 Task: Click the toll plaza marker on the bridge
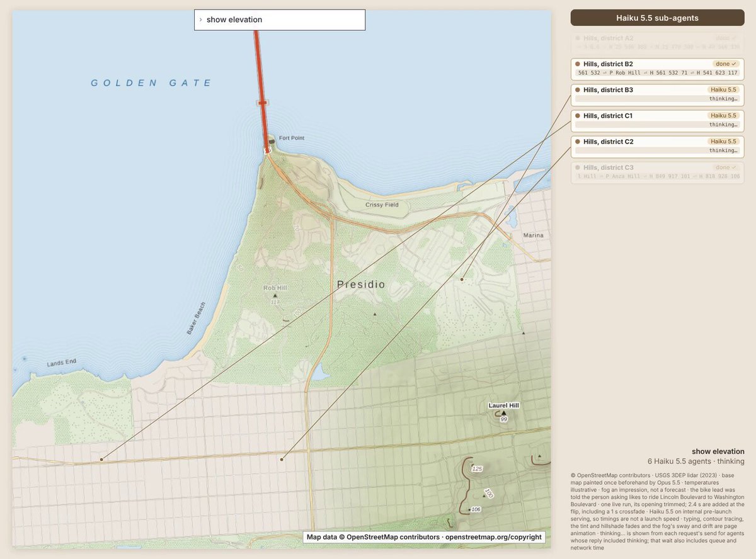[x=262, y=102]
